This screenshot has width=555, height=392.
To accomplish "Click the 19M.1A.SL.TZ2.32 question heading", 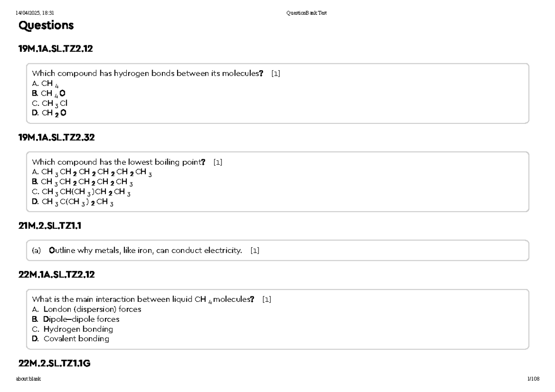I will coord(56,137).
